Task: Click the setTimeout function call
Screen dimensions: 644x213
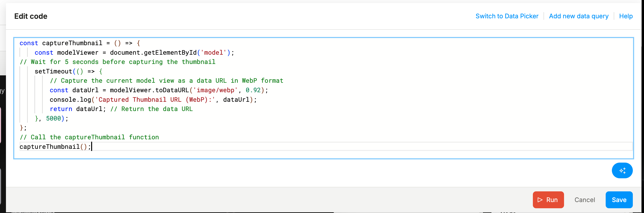Action: 53,71
